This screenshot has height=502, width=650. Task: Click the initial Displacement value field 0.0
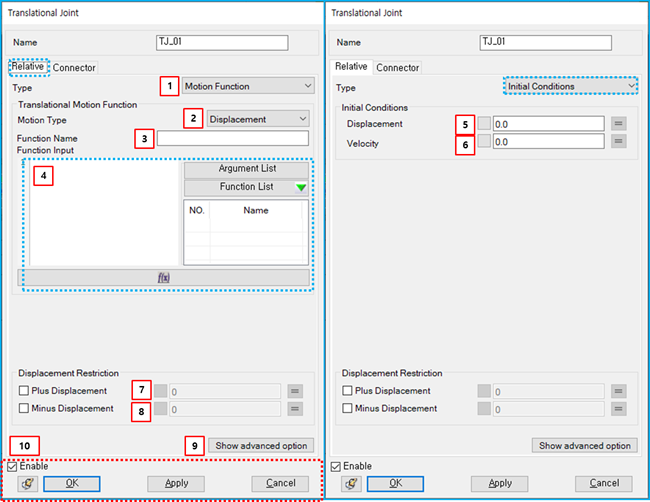pyautogui.click(x=549, y=124)
